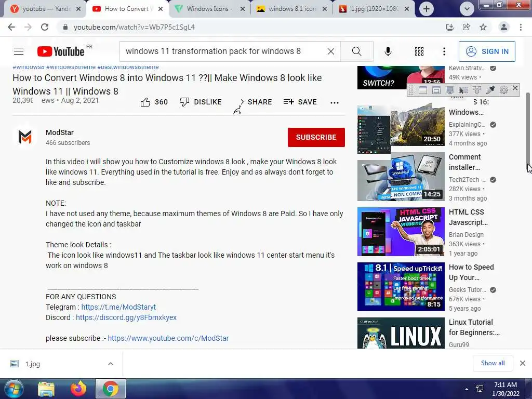Open the HTML CSS Javascript thumbnail

tap(401, 232)
